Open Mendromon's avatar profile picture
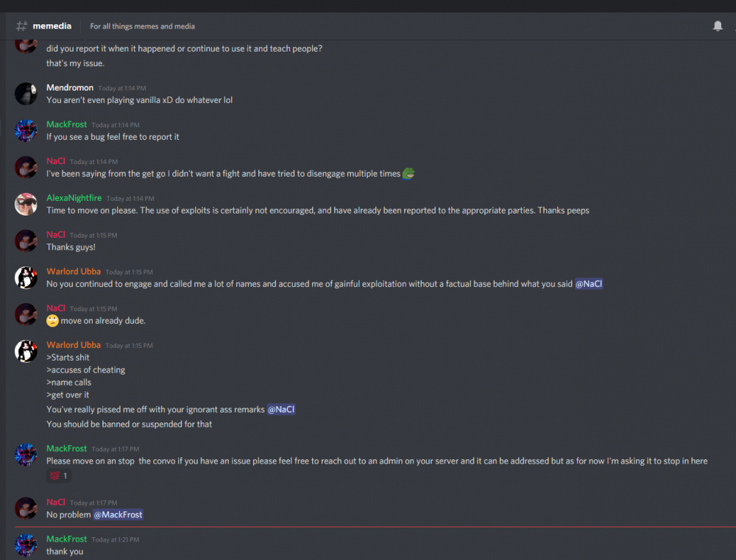This screenshot has height=560, width=736. pos(26,93)
